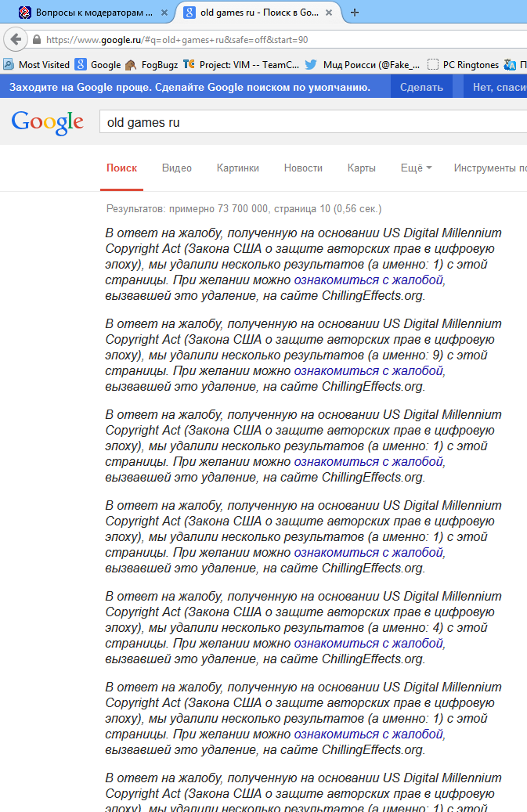Expand the 'Ещё' dropdown menu
The image size is (527, 812).
click(x=417, y=168)
